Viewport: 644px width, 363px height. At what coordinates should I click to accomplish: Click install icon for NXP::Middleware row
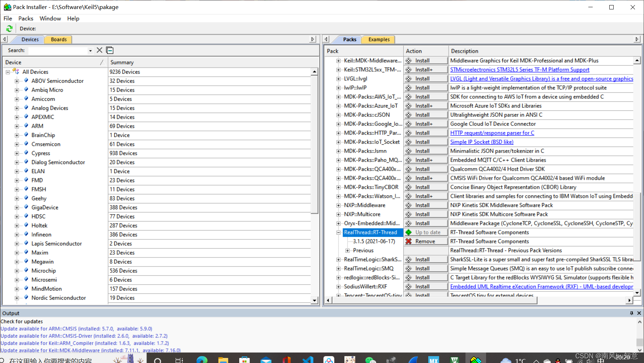(x=409, y=205)
